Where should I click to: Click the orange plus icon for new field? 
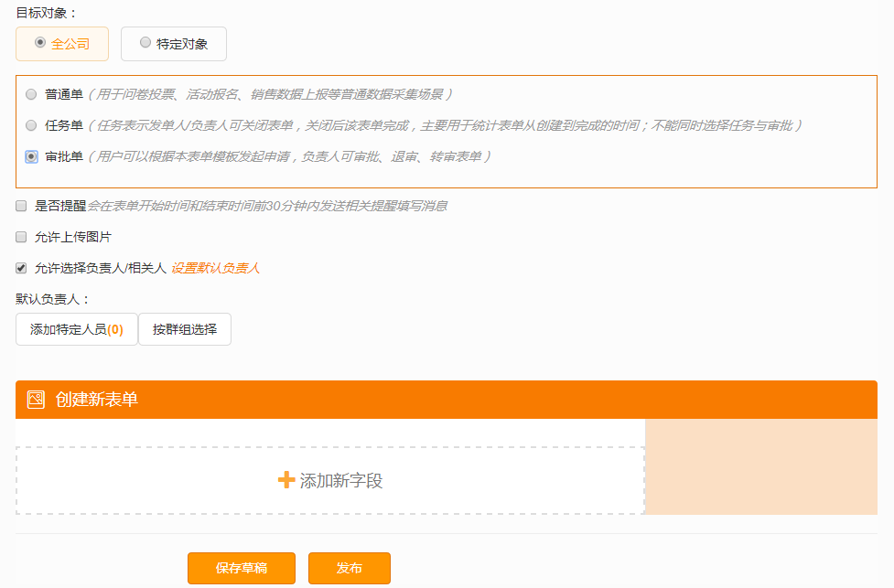click(x=286, y=480)
